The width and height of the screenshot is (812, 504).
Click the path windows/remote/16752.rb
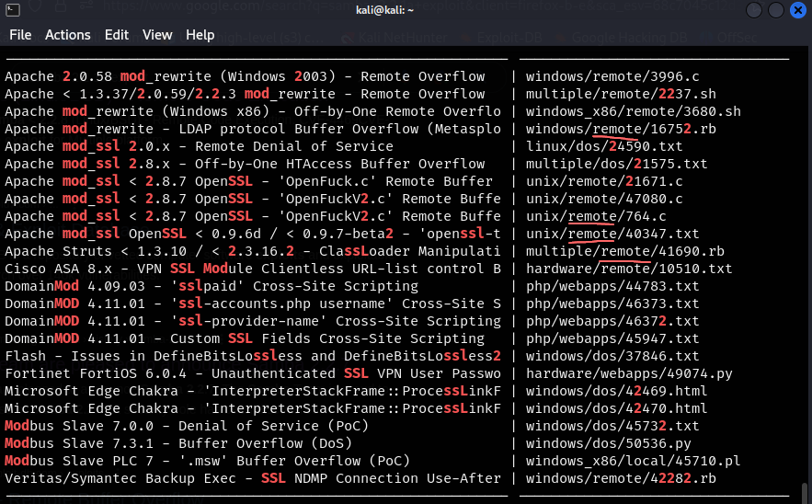pos(621,129)
